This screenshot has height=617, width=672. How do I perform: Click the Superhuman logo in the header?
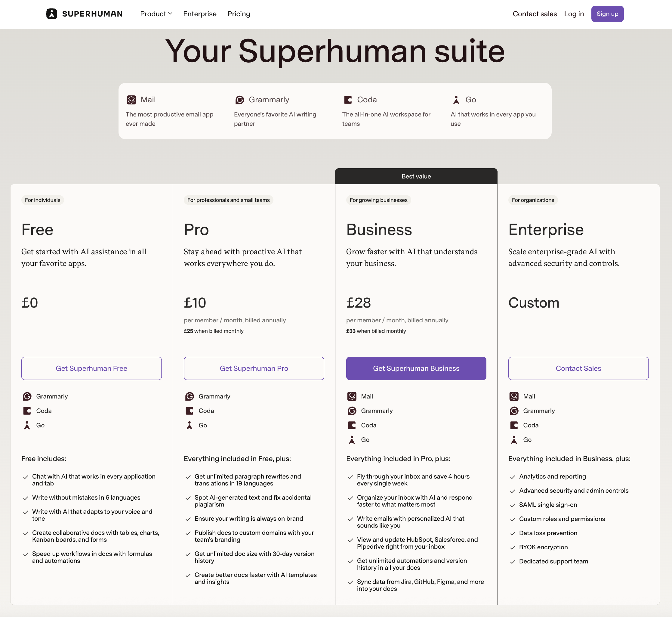pyautogui.click(x=84, y=14)
